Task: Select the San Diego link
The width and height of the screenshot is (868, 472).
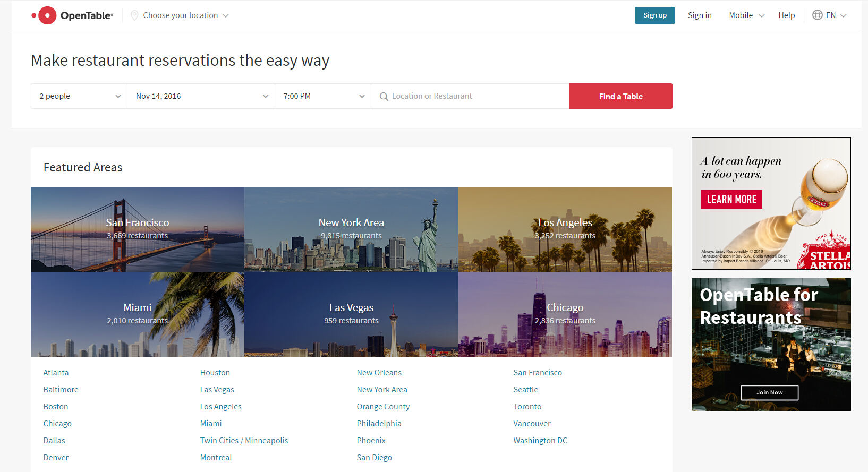Action: click(x=375, y=458)
